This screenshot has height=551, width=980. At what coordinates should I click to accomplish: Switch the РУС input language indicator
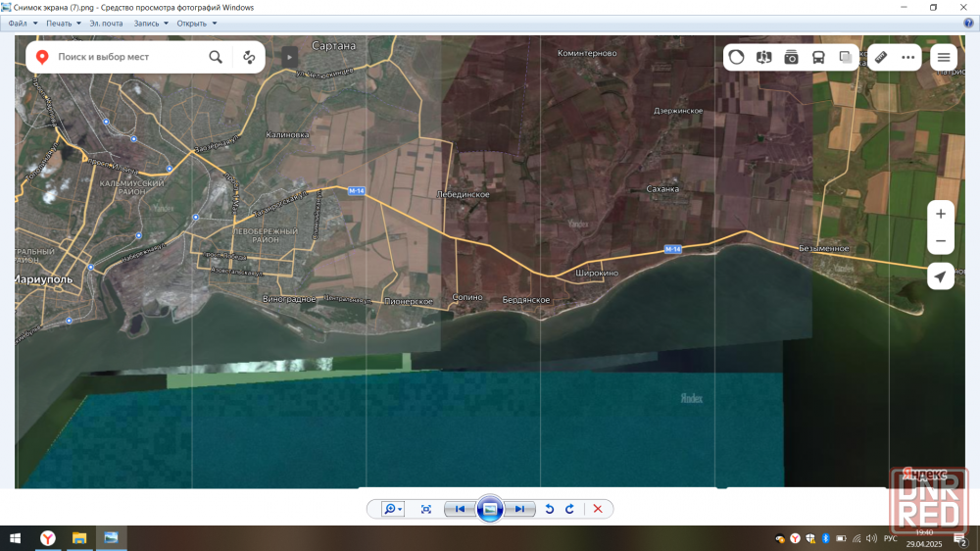tap(891, 538)
